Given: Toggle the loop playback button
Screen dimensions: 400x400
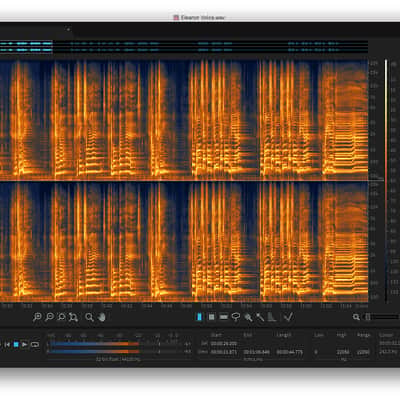Looking at the screenshot, I should [x=35, y=344].
